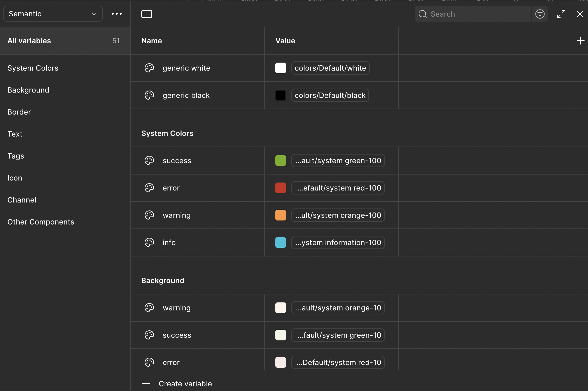Click the palette icon beside generic white
The width and height of the screenshot is (588, 391).
[149, 68]
